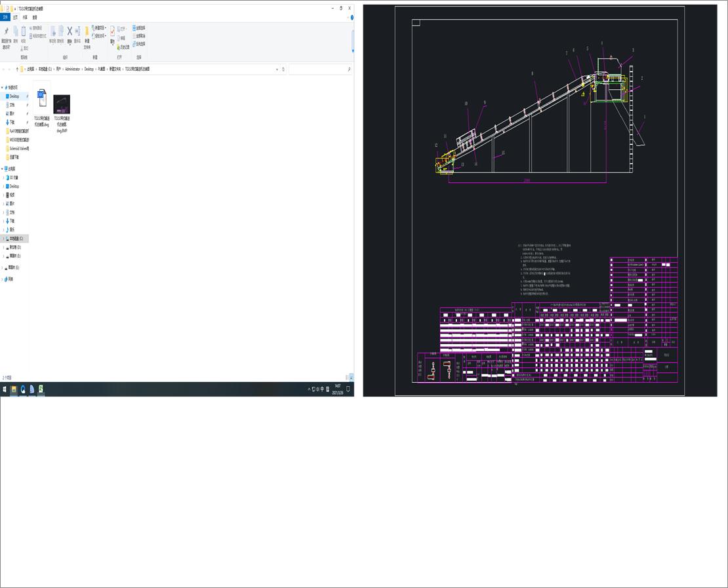
Task: Click Select all (全部选择) in ribbon
Action: point(139,28)
